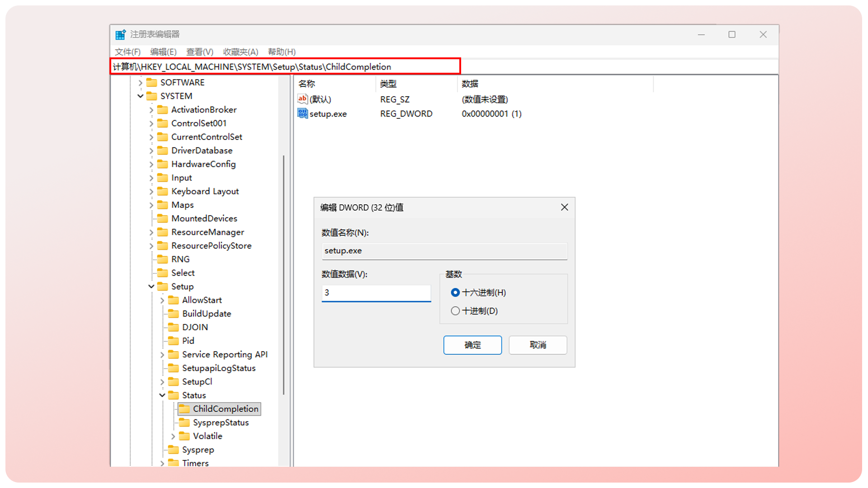This screenshot has width=868, height=488.
Task: Collapse the Setup key
Action: click(151, 286)
